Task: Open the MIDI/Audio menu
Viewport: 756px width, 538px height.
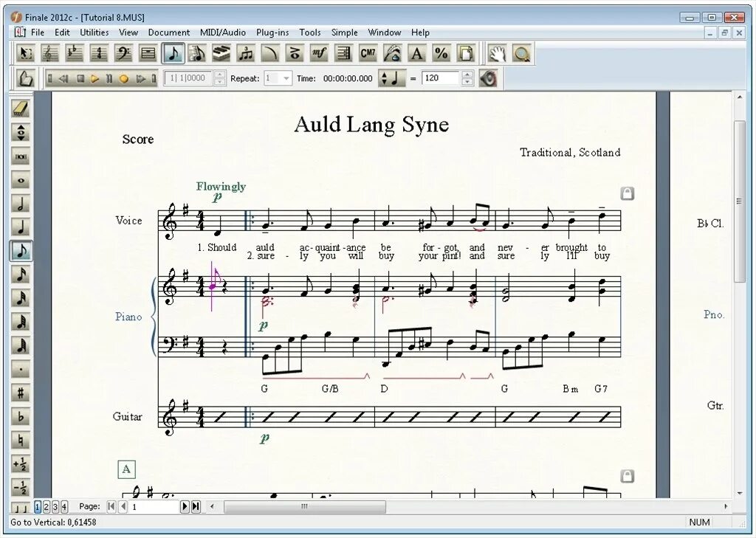Action: point(223,32)
